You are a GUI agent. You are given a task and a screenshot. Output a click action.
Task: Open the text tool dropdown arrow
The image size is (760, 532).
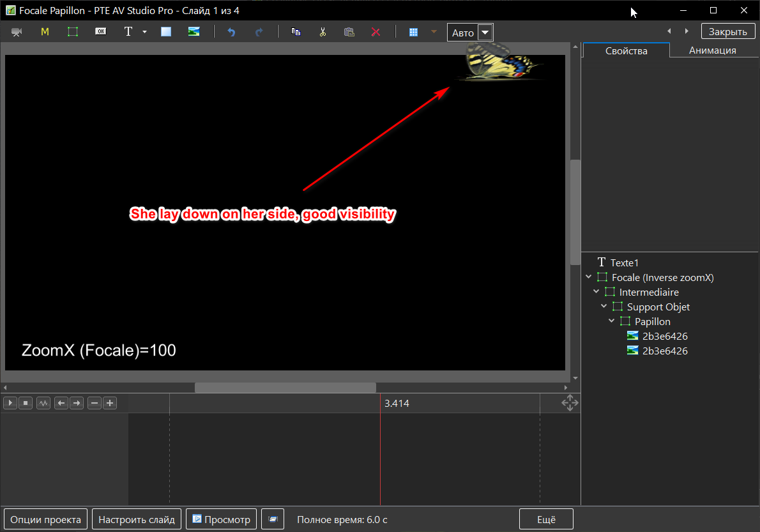pos(144,32)
